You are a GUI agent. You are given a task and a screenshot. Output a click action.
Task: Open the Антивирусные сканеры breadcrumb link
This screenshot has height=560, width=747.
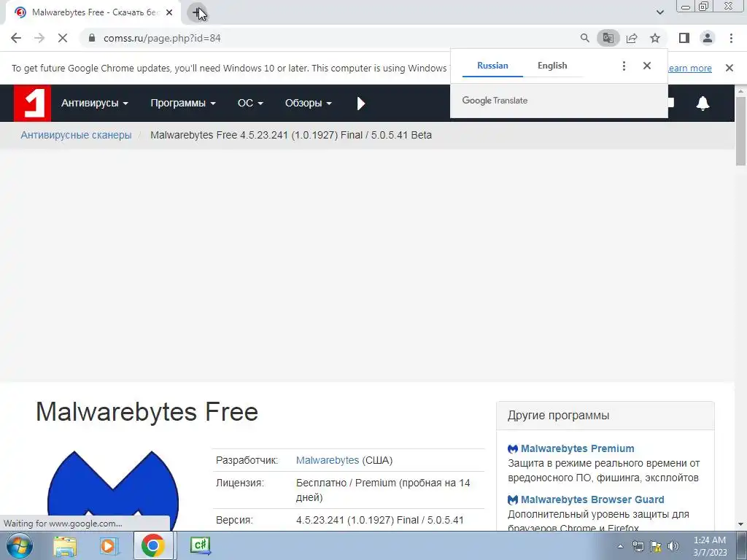(76, 135)
